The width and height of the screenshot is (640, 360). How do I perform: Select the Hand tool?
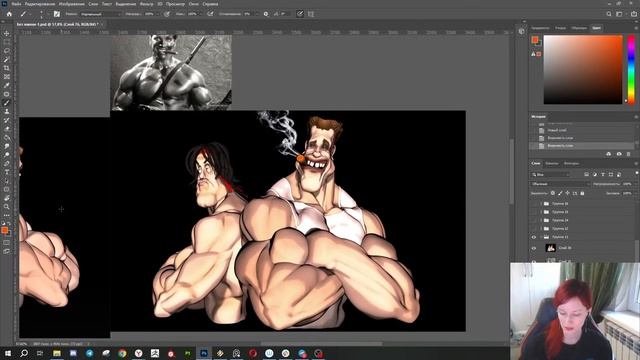[7, 198]
